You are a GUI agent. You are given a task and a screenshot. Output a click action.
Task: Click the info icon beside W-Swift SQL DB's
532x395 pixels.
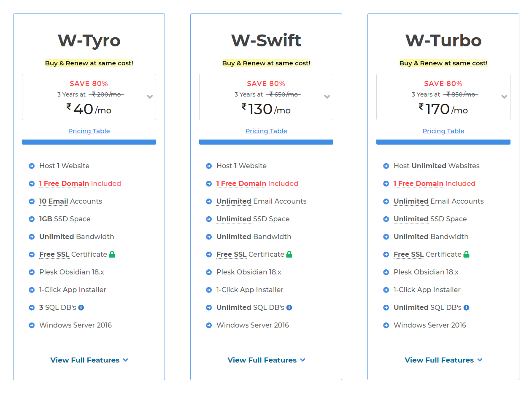(x=289, y=308)
